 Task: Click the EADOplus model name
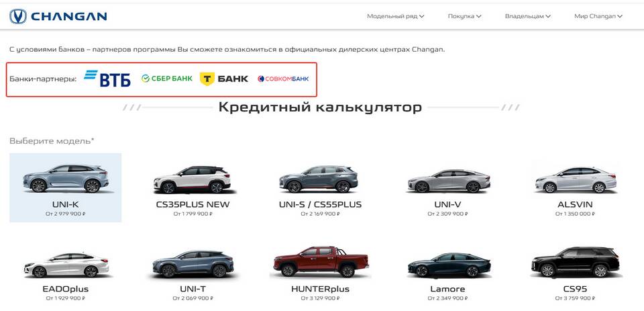pyautogui.click(x=66, y=289)
